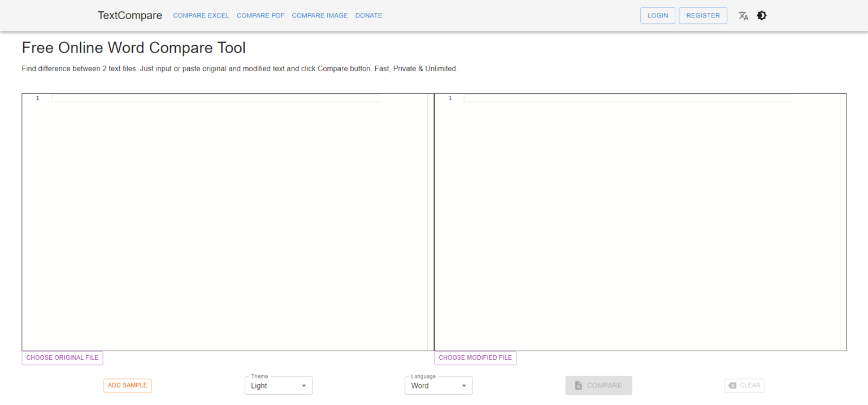Open the language translation icon
The width and height of the screenshot is (868, 405).
tap(743, 16)
